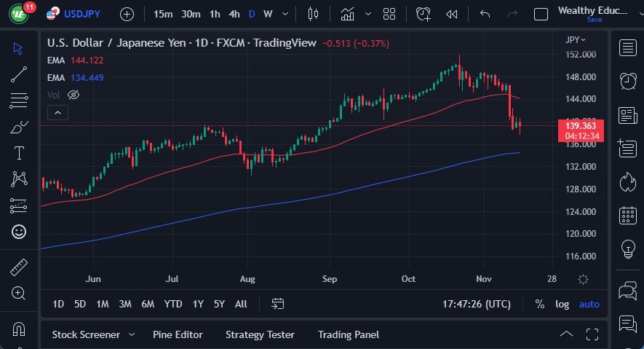Toggle percent scale on price axis

pos(539,304)
